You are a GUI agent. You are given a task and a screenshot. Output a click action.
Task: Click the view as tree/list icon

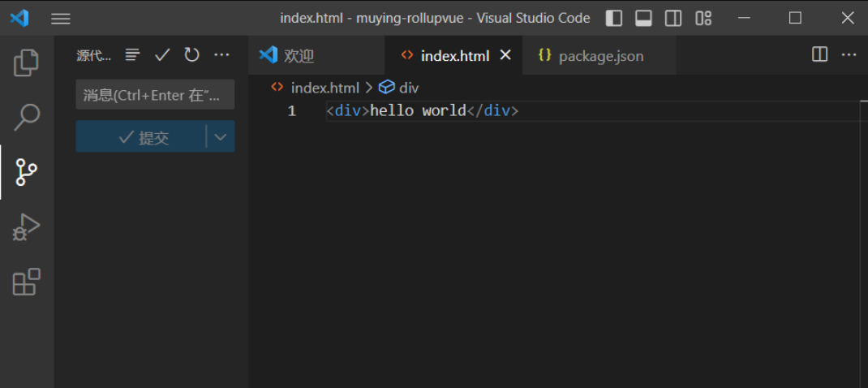click(133, 55)
